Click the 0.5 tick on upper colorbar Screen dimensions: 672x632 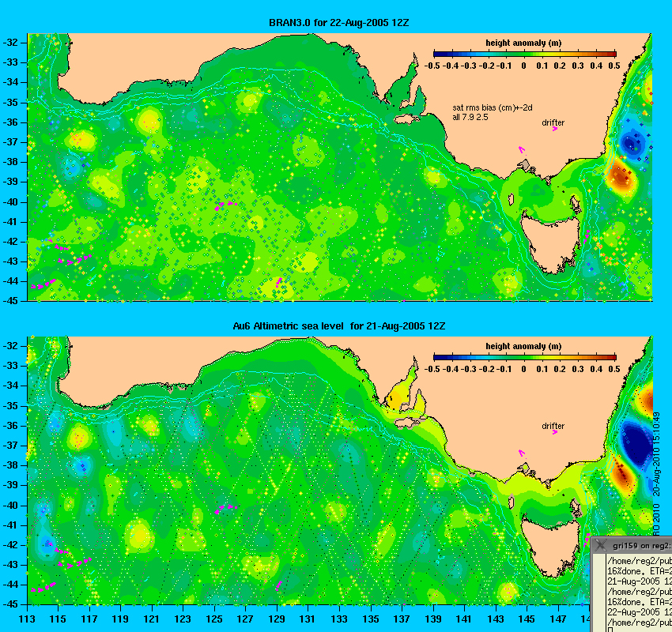point(614,66)
